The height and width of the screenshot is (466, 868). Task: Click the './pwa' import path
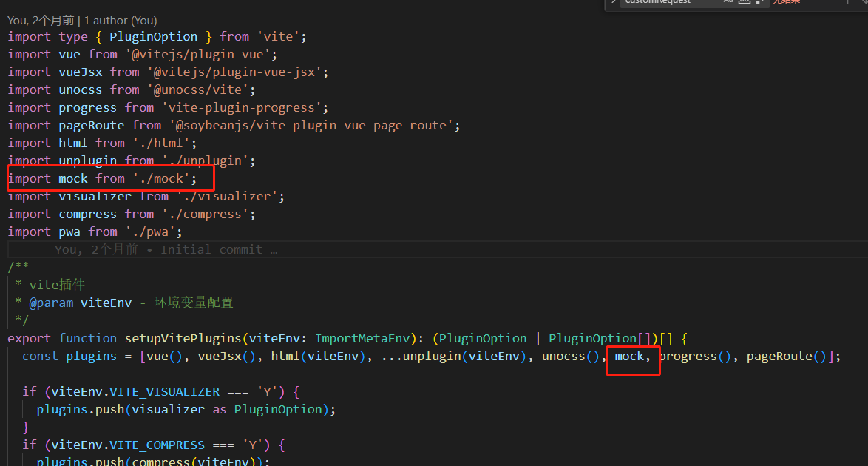point(150,232)
